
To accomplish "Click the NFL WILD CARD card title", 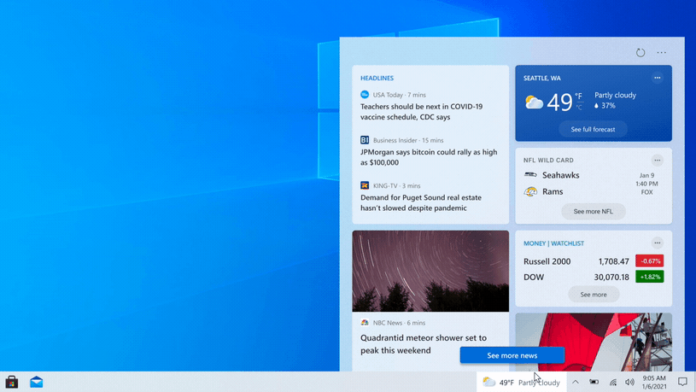I will pyautogui.click(x=548, y=160).
